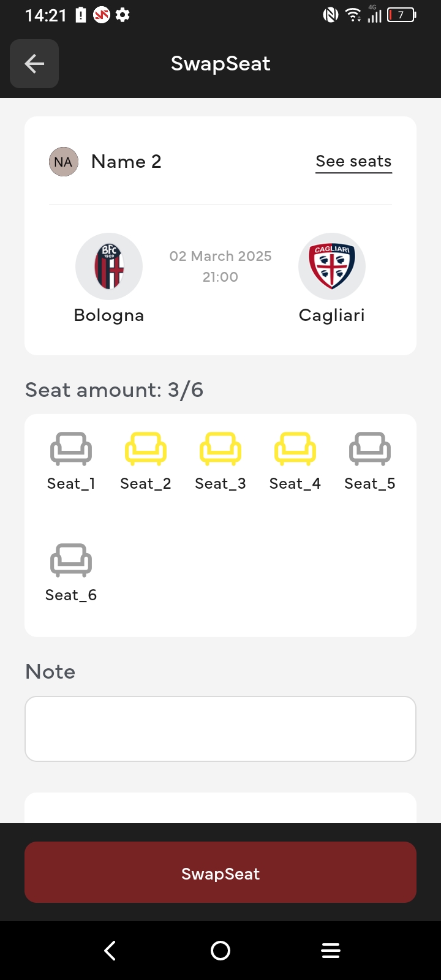
Task: Tap the Bologna club crest
Action: [109, 266]
